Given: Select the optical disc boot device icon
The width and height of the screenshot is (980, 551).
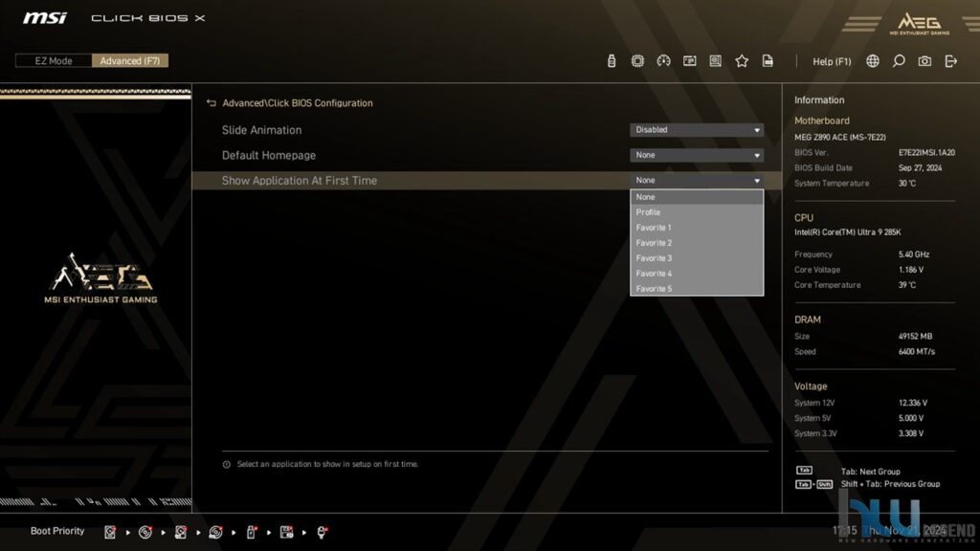Looking at the screenshot, I should click(x=145, y=532).
